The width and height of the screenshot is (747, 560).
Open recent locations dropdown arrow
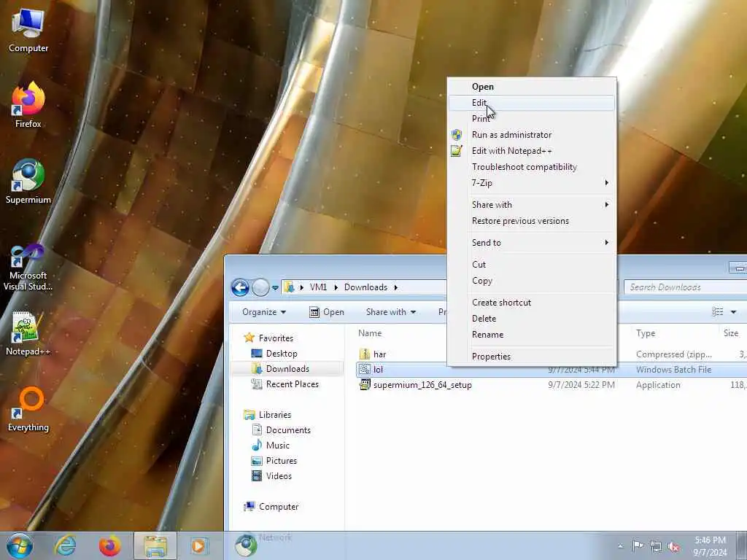coord(275,287)
